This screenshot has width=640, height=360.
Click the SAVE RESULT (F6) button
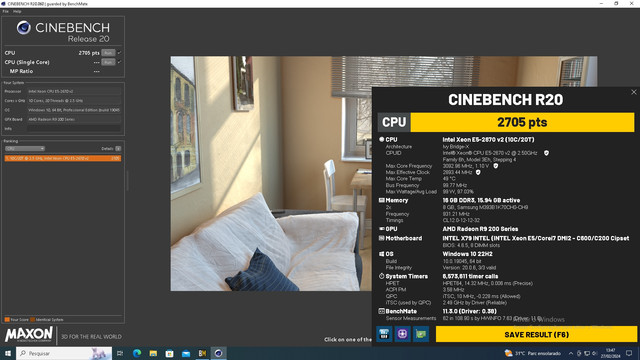pos(536,334)
